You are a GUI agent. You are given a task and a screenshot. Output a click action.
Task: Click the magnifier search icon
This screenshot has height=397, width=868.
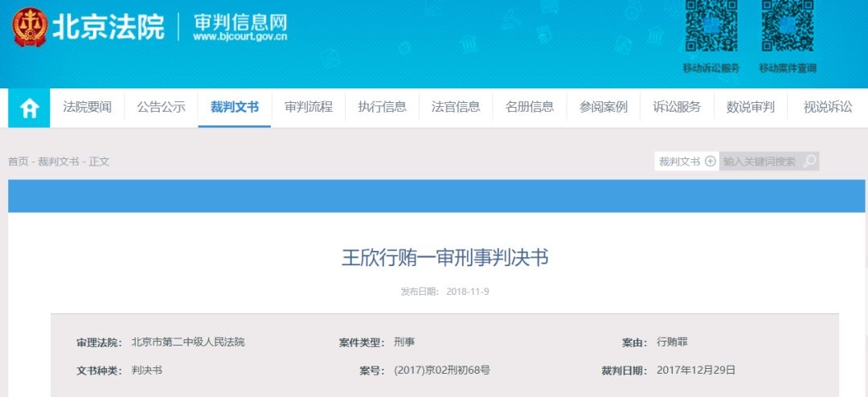pyautogui.click(x=809, y=162)
